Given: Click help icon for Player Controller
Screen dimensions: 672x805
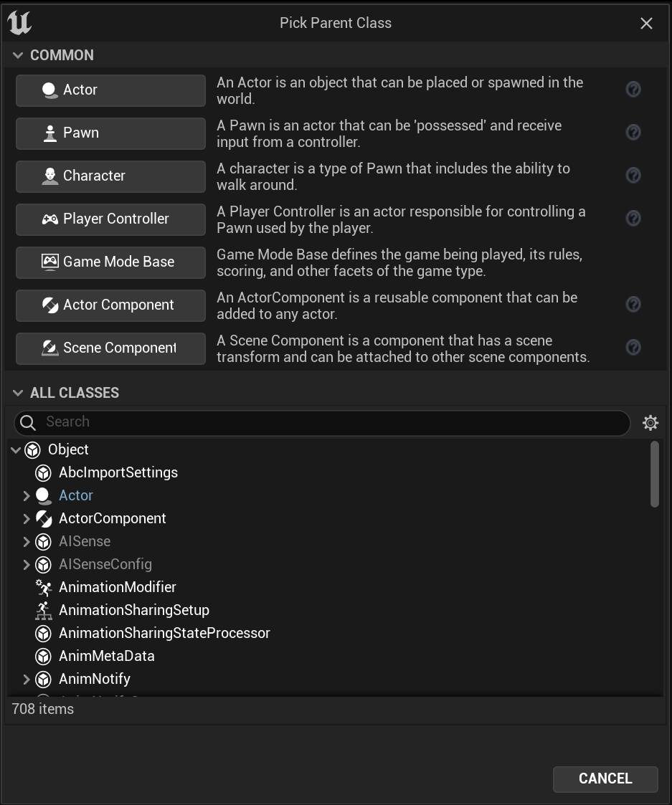Looking at the screenshot, I should coord(633,219).
